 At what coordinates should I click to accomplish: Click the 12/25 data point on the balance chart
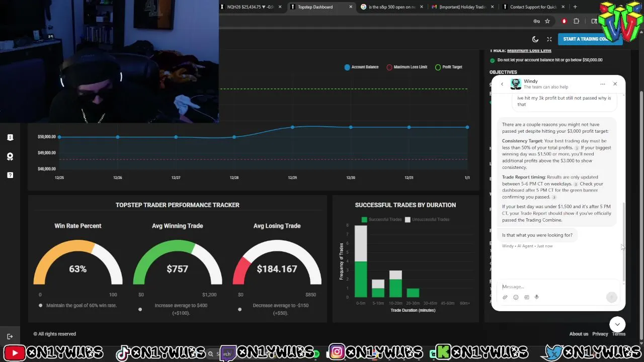point(59,137)
